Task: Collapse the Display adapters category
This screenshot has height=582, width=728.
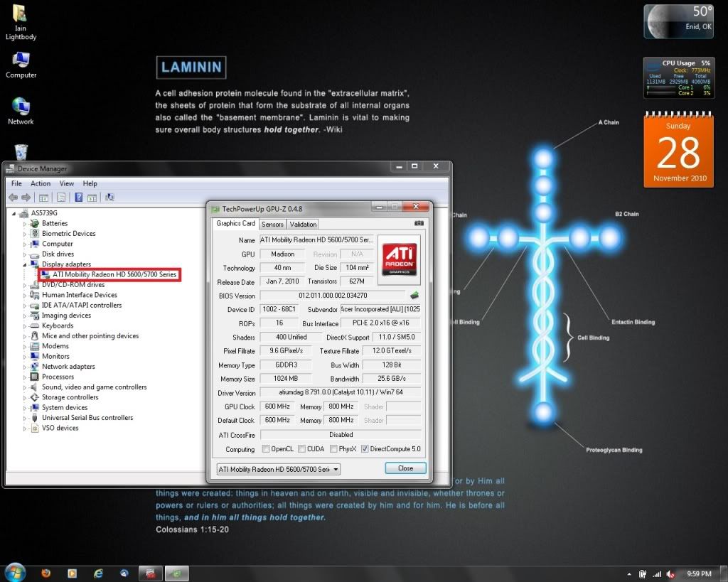Action: click(25, 264)
